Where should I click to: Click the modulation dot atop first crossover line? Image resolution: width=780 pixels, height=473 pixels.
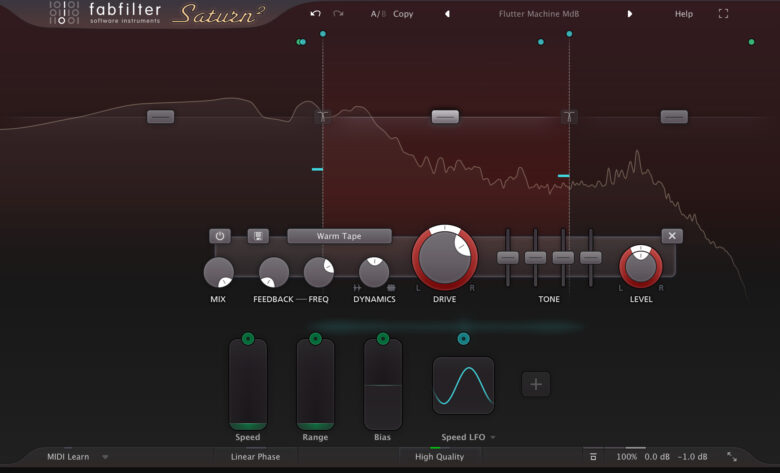[323, 34]
